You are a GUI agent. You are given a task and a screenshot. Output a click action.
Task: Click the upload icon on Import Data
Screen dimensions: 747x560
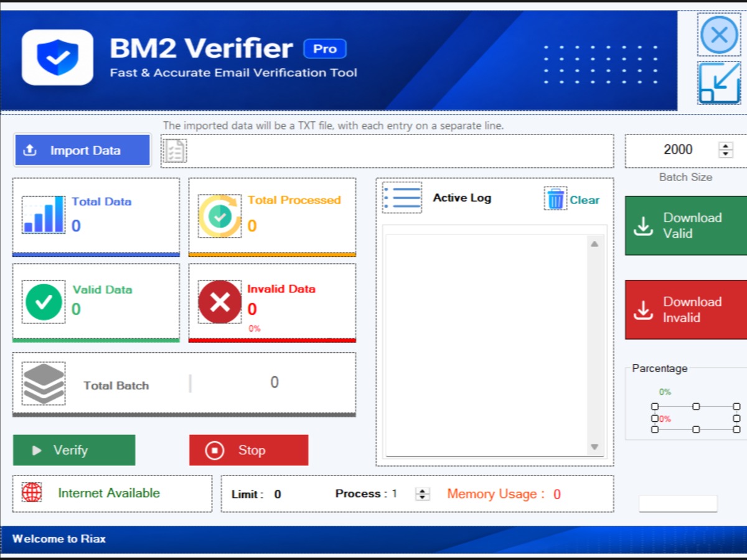(x=29, y=150)
